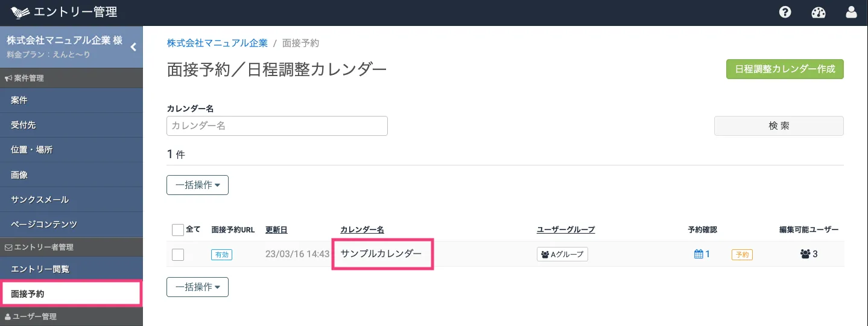This screenshot has width=868, height=326.
Task: Click the 日程調整カレンダー作成 button
Action: [x=784, y=69]
